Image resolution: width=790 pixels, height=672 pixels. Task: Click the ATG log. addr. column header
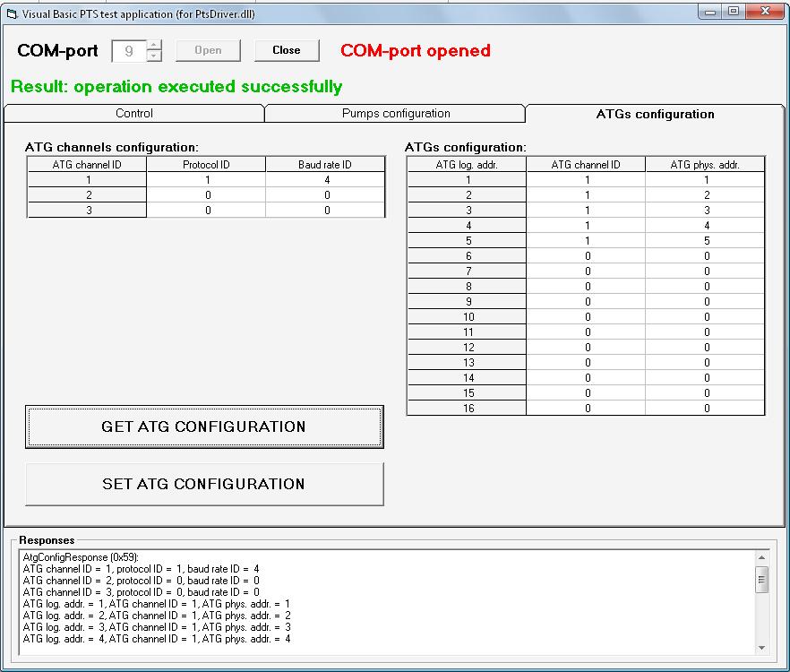coord(467,165)
